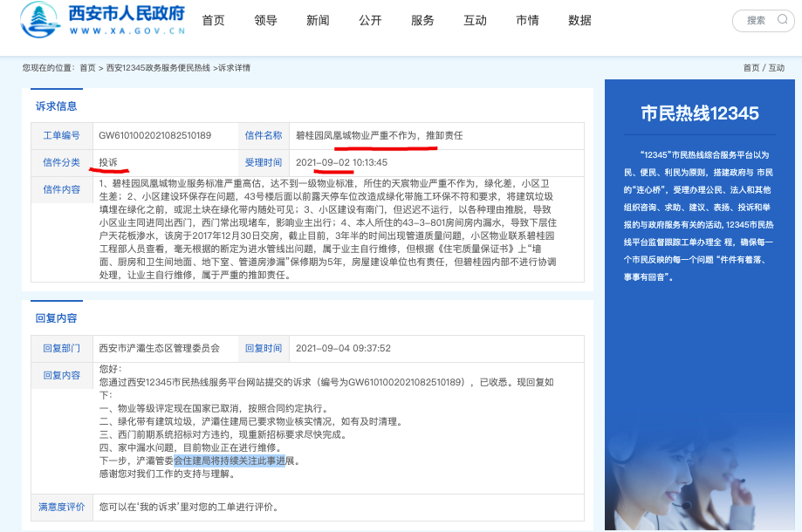Open the 互动 menu item
The image size is (802, 532).
pos(475,20)
